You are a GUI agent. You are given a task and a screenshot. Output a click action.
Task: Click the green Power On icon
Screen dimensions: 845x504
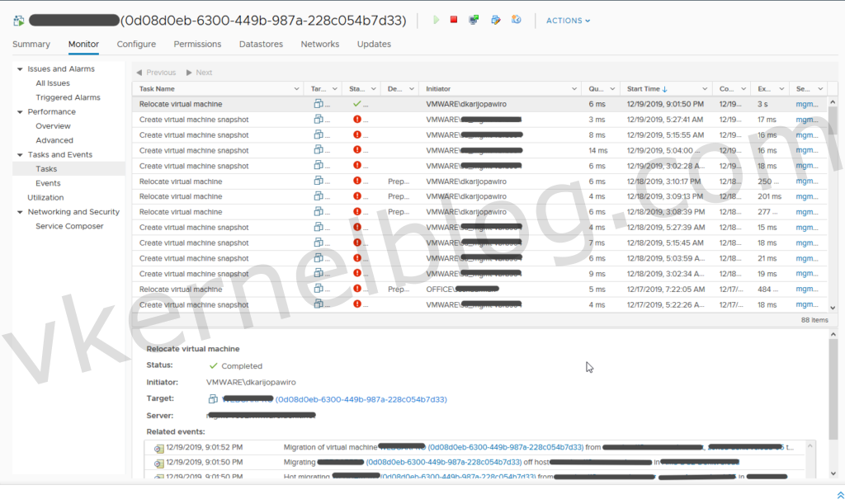437,20
